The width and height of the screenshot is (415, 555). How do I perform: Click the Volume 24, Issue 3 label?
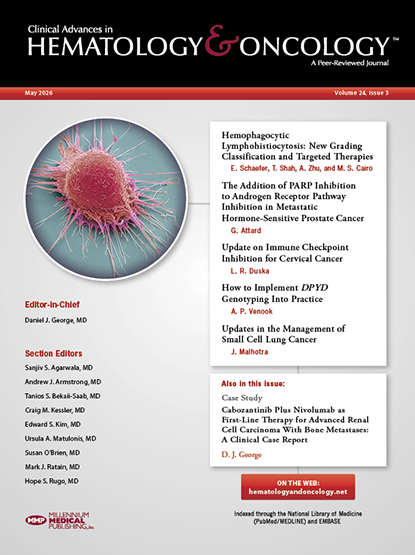361,93
